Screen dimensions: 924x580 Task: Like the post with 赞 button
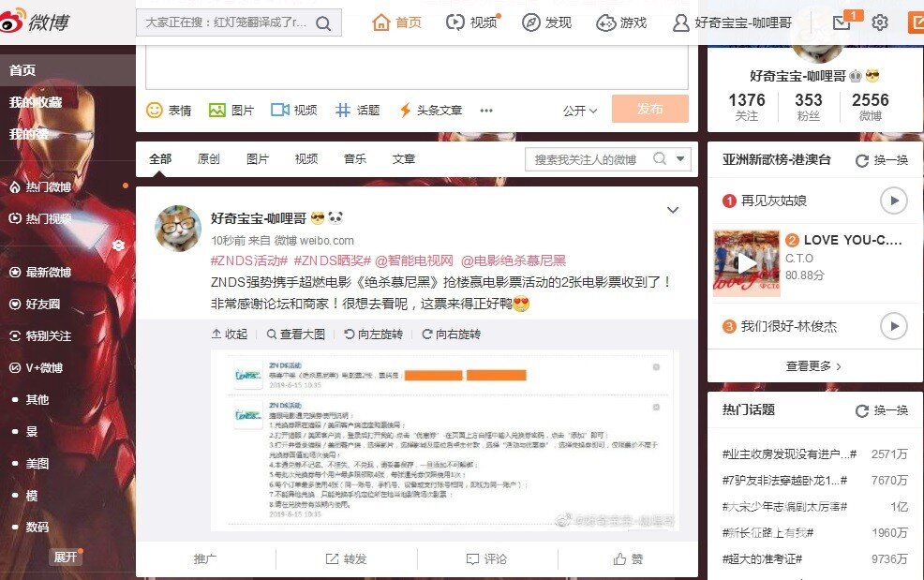click(x=628, y=558)
